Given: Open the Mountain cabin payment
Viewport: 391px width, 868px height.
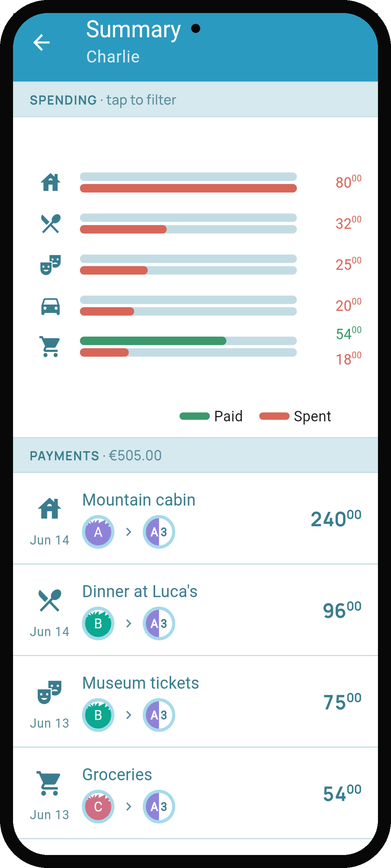Looking at the screenshot, I should pos(195,519).
